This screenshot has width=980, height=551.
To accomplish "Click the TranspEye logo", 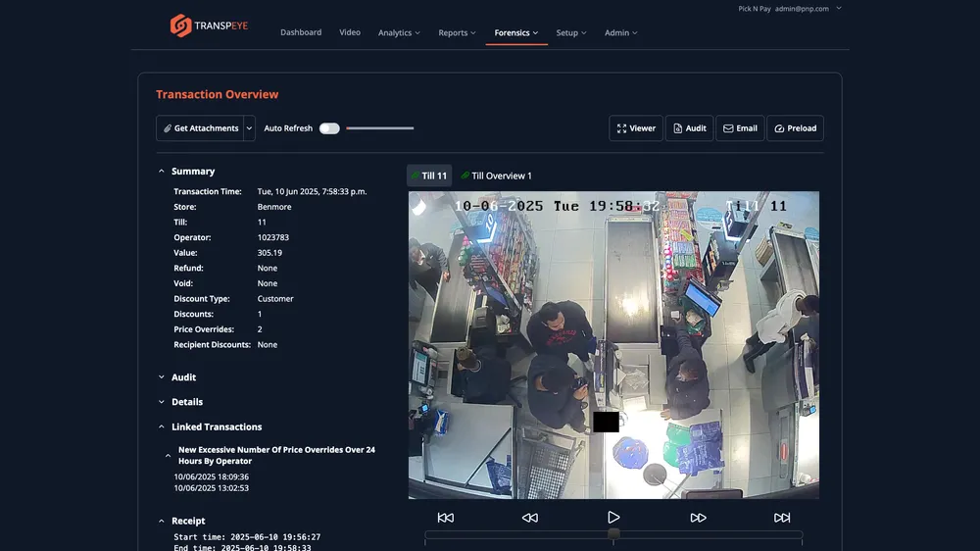I will (209, 25).
